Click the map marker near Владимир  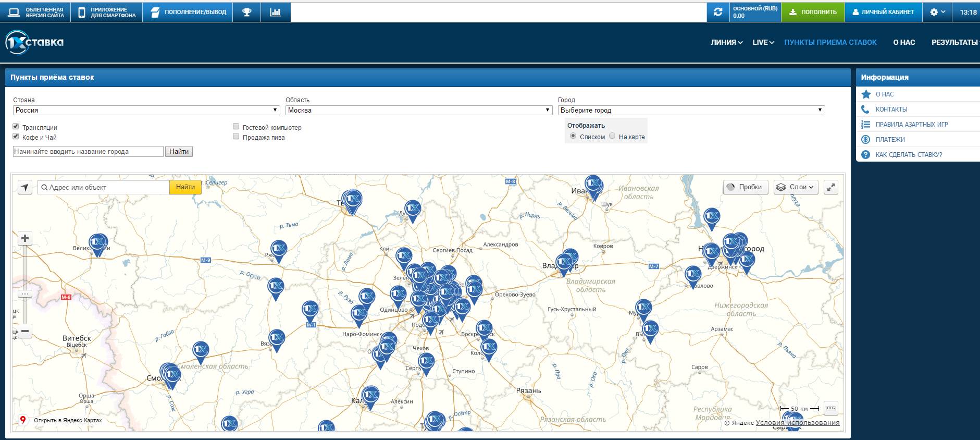pyautogui.click(x=564, y=264)
